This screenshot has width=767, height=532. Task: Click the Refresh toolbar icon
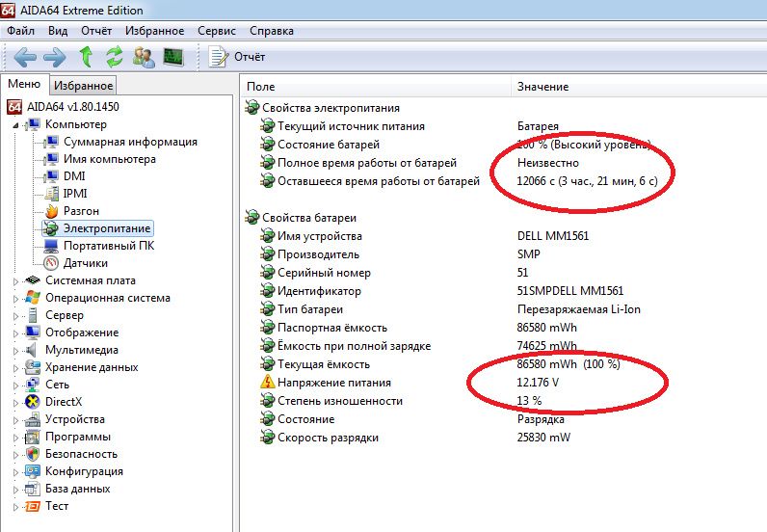(x=115, y=57)
